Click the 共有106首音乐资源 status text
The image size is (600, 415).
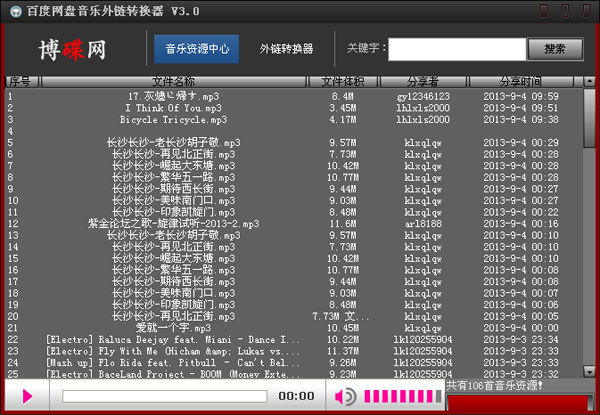[494, 385]
